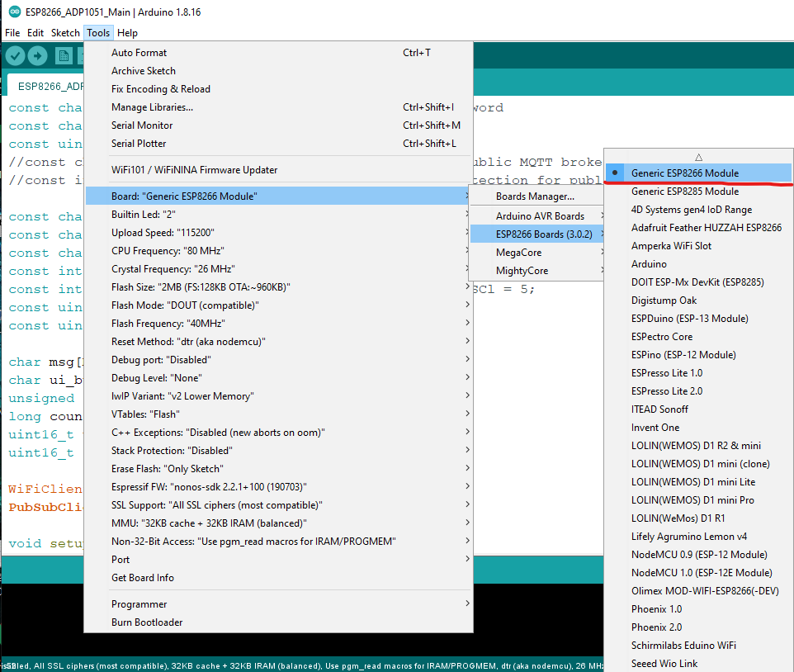The height and width of the screenshot is (672, 794).
Task: Expand the Programmer submenu
Action: [x=280, y=604]
